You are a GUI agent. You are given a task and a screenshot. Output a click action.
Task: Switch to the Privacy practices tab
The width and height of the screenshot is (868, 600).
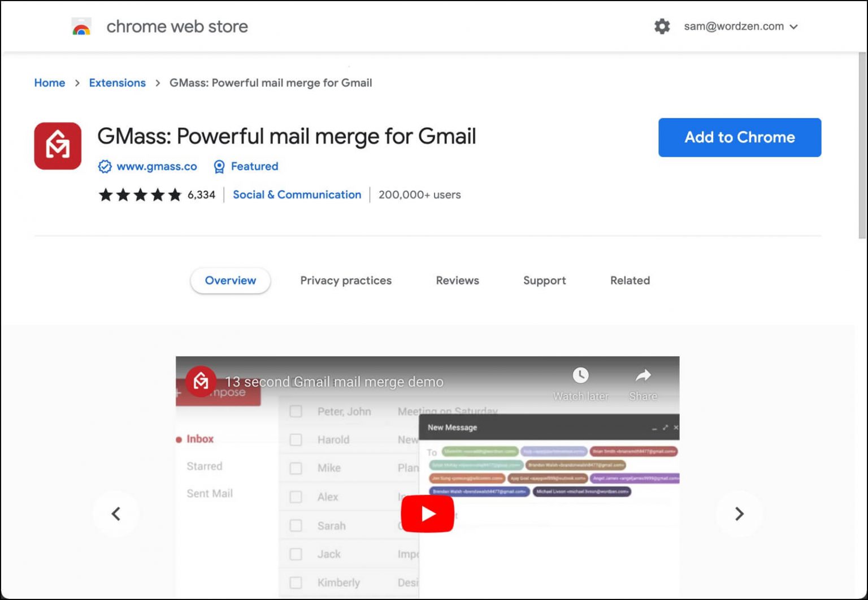point(345,280)
